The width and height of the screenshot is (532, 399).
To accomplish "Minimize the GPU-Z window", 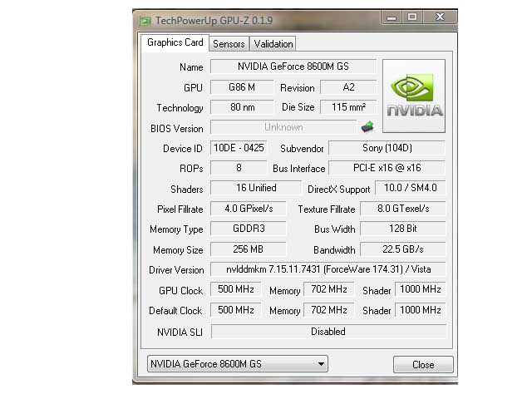I will point(392,17).
